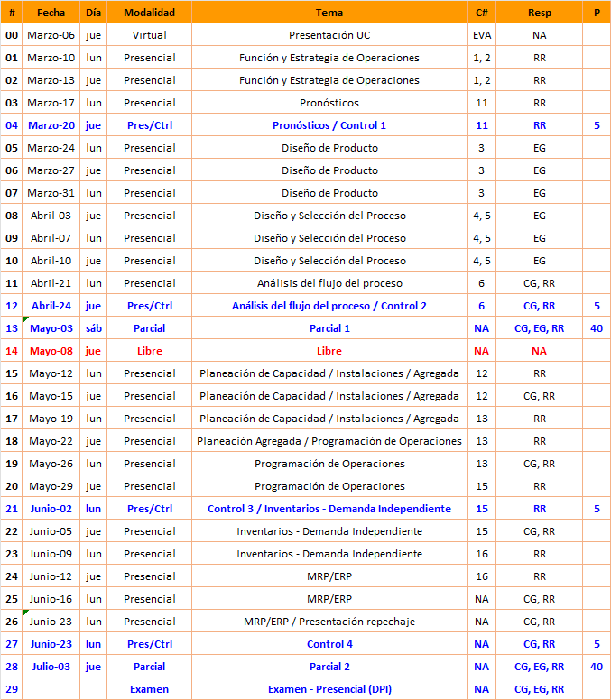
Task: Select the red 'Mayo-08' date cell
Action: coord(51,351)
